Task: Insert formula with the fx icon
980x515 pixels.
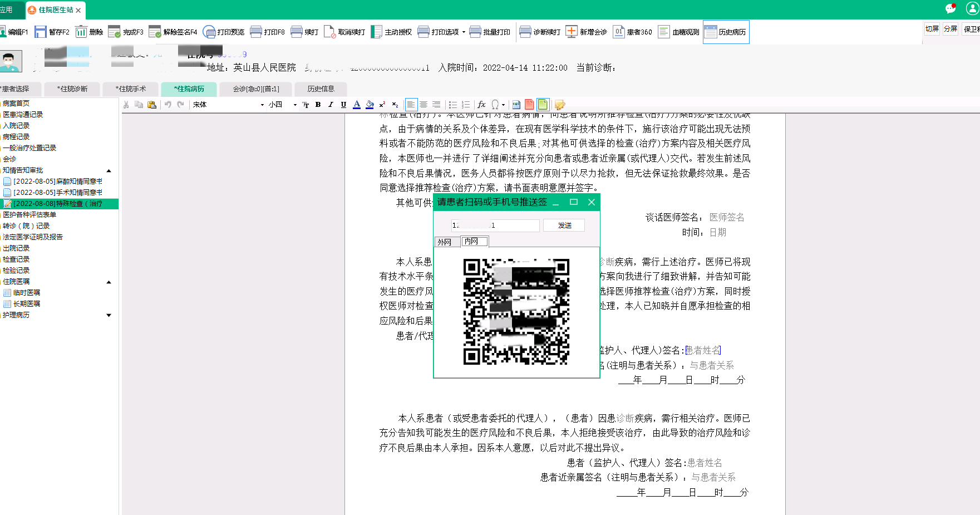Action: 481,105
